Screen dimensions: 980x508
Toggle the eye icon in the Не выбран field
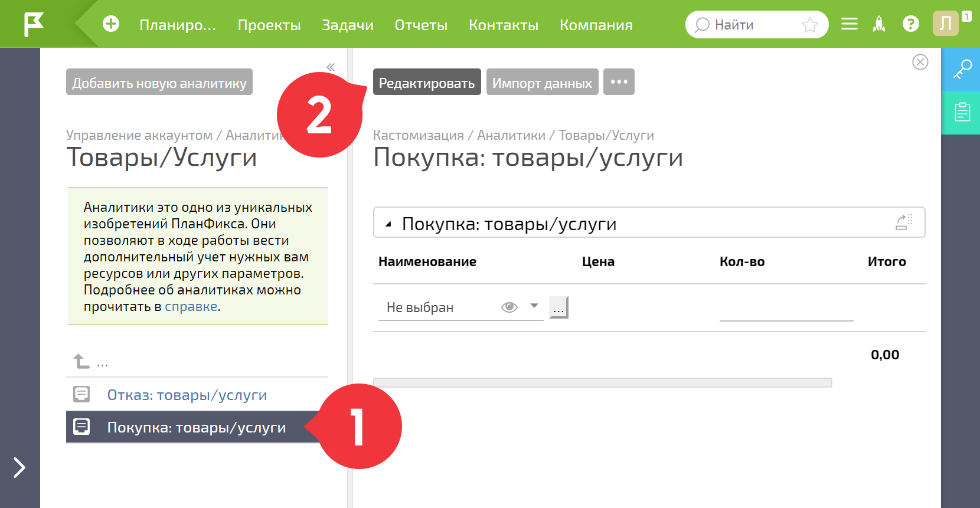pyautogui.click(x=509, y=307)
